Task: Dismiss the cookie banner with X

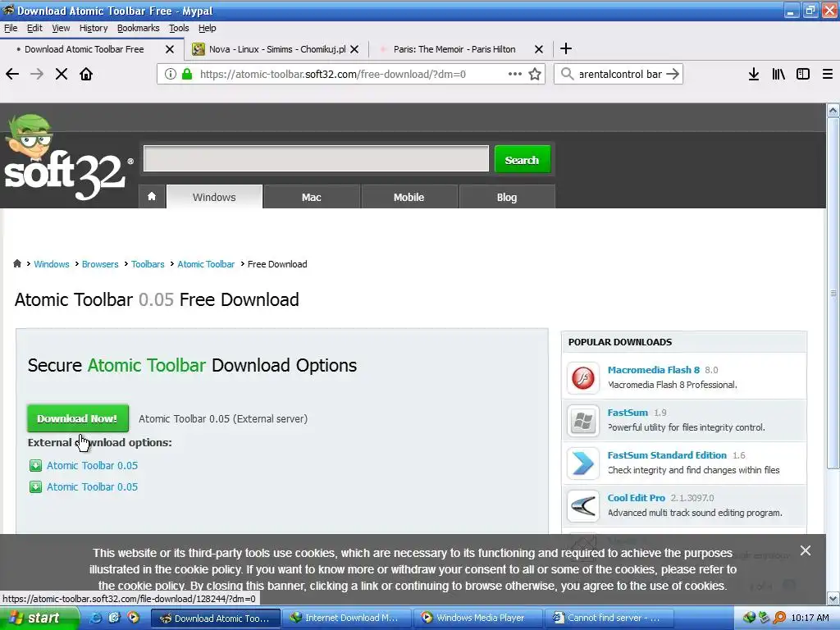Action: 806,550
